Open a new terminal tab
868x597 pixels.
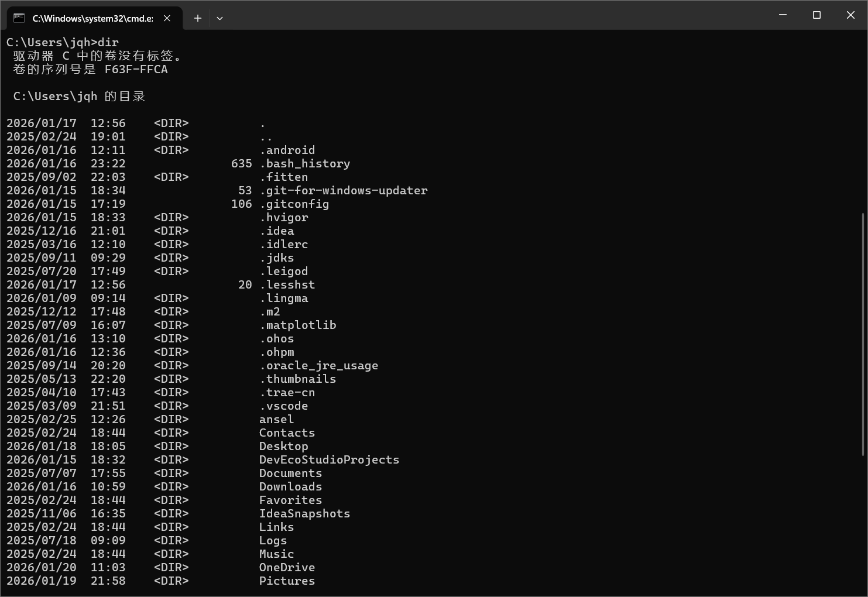point(198,18)
